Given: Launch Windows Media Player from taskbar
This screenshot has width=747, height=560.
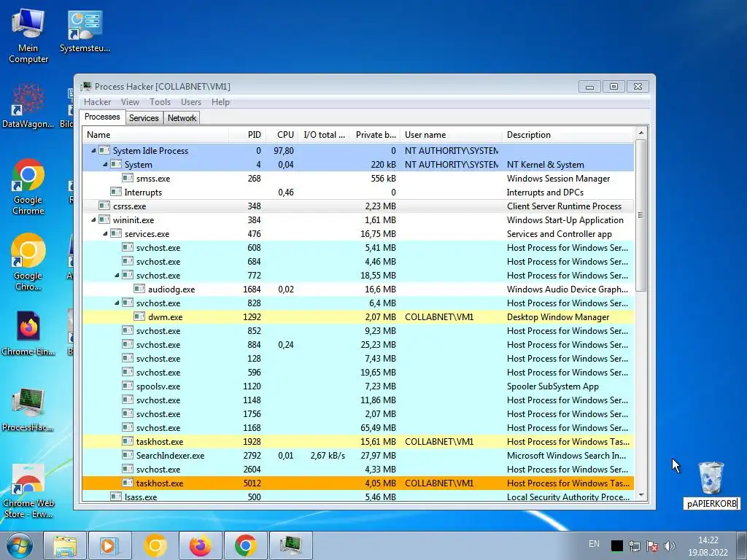Looking at the screenshot, I should (109, 545).
